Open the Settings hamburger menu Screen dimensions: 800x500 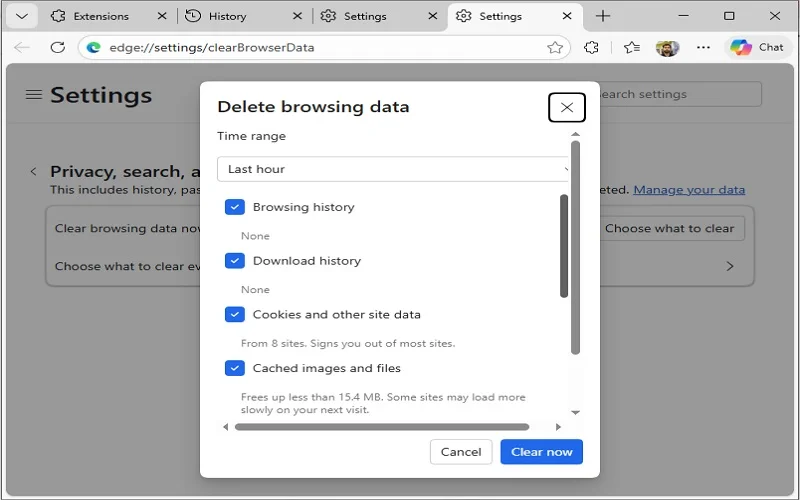pyautogui.click(x=34, y=95)
